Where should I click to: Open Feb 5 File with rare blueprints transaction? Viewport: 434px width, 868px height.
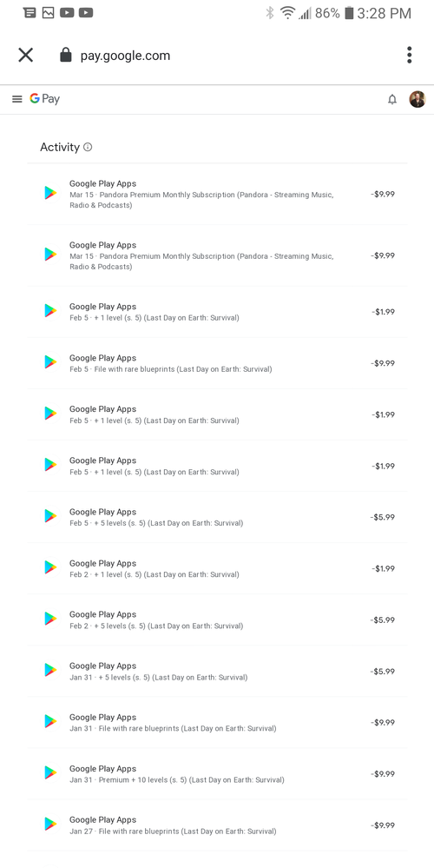point(217,363)
